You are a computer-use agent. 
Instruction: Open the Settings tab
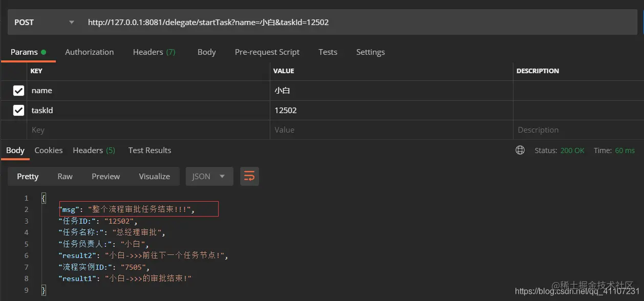tap(371, 52)
